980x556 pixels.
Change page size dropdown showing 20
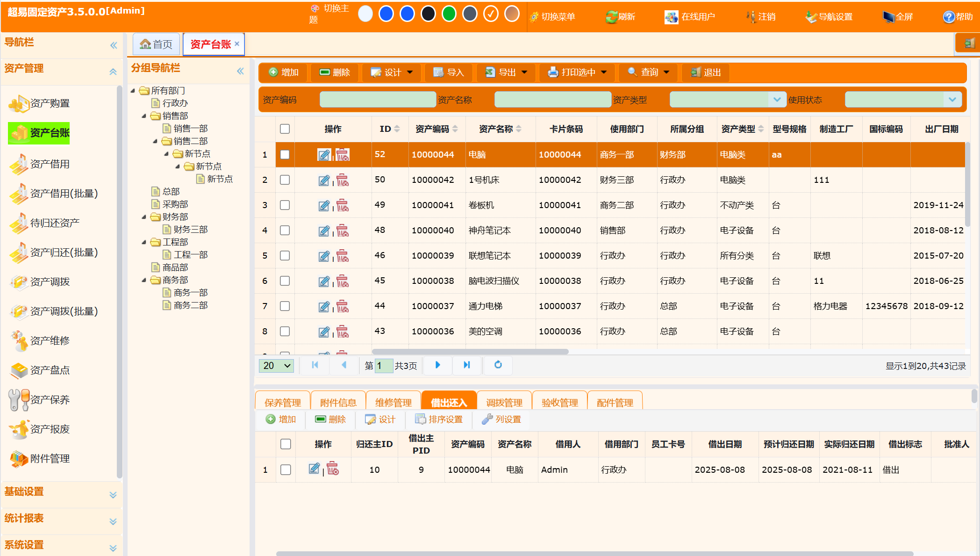276,366
